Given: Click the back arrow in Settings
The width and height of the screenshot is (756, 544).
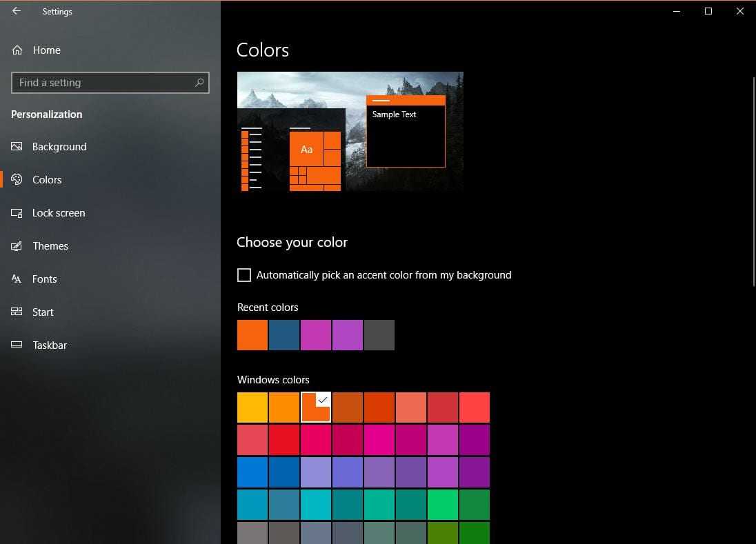Looking at the screenshot, I should 17,11.
